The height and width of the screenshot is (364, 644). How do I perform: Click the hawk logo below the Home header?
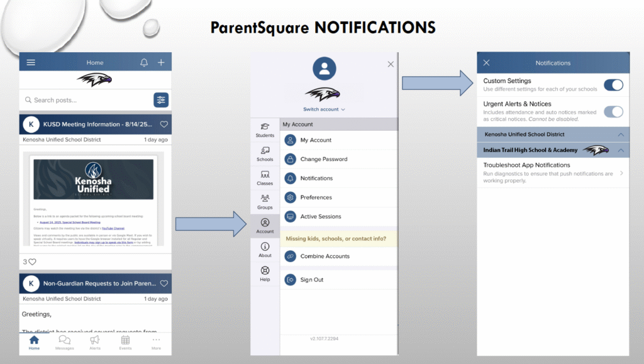coord(94,79)
